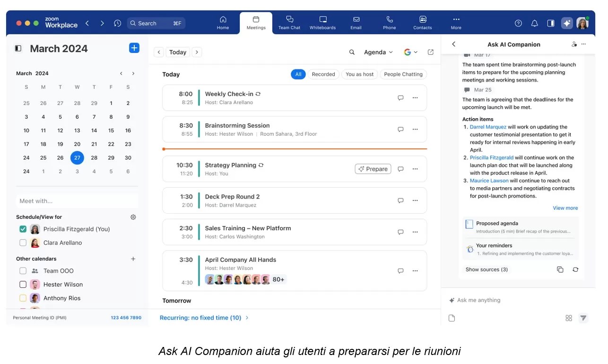Click the Personal Meeting ID number
This screenshot has height=364, width=608.
pos(126,318)
